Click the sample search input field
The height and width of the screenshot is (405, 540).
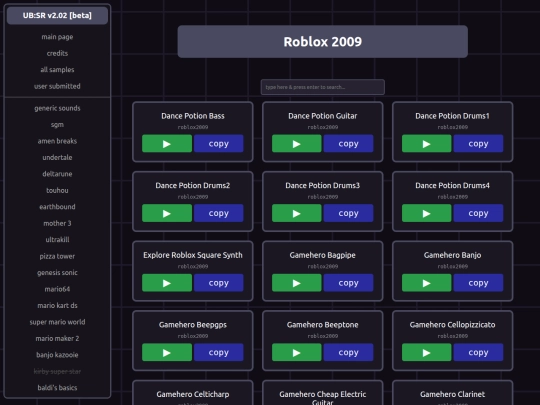323,87
